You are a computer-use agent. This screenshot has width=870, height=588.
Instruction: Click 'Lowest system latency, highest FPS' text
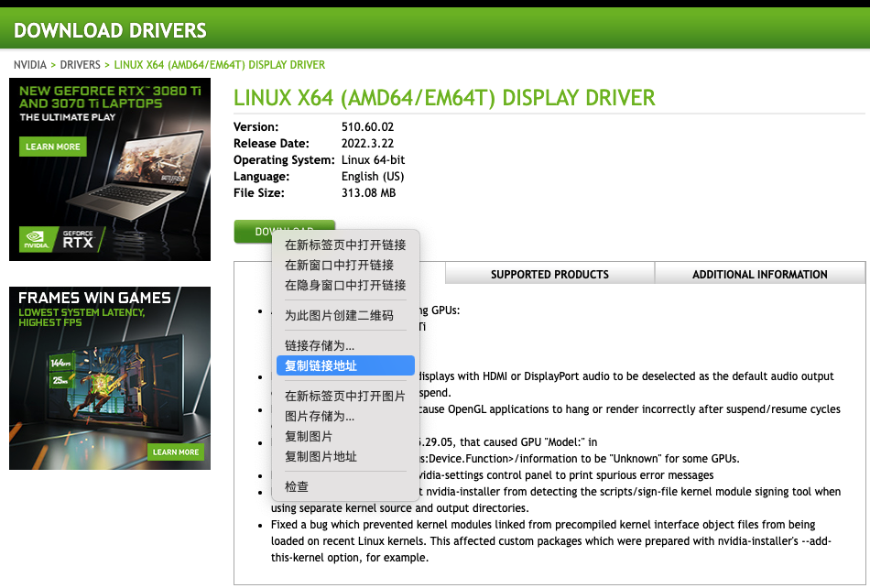click(82, 317)
